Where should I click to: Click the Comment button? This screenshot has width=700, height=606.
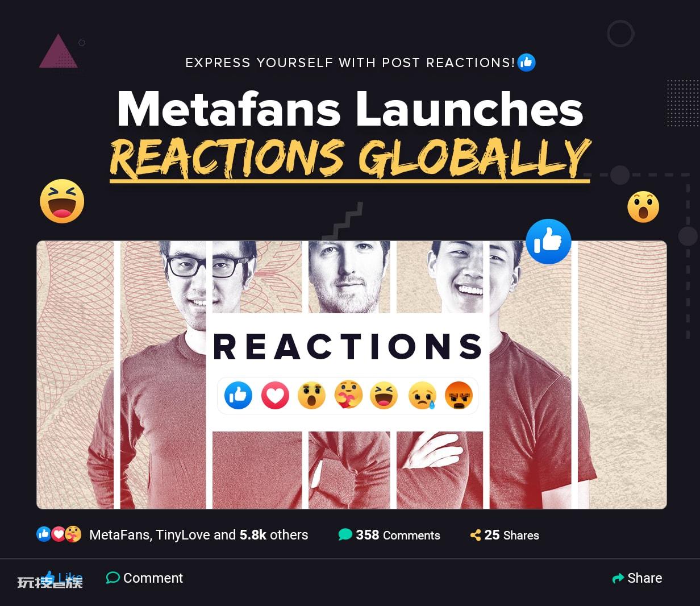click(x=144, y=578)
